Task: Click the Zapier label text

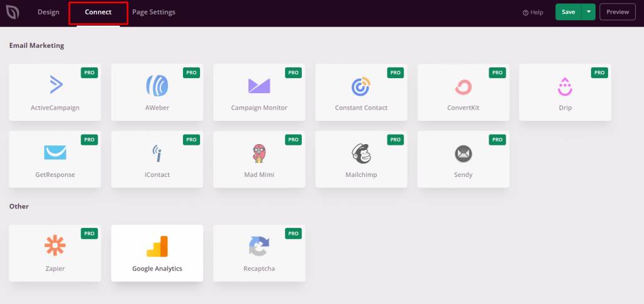Action: pyautogui.click(x=55, y=269)
